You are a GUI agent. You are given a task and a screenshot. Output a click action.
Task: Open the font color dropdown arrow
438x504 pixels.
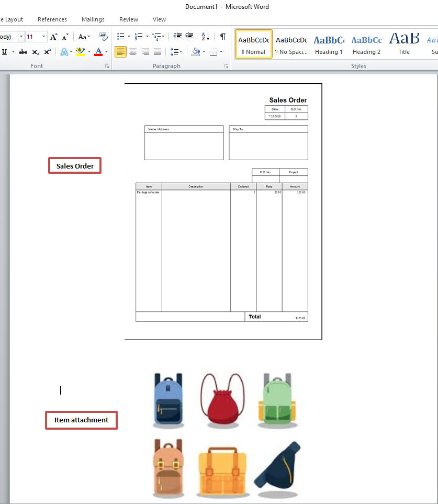pos(106,52)
